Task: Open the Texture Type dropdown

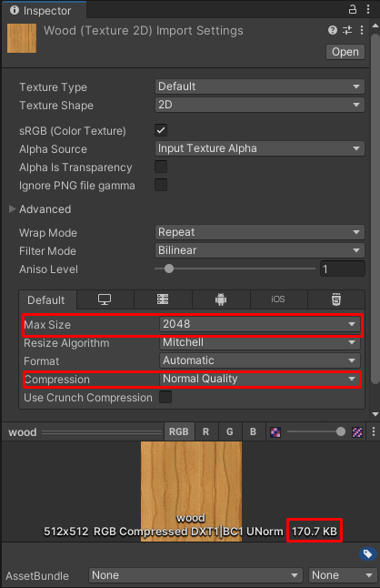Action: pyautogui.click(x=259, y=86)
